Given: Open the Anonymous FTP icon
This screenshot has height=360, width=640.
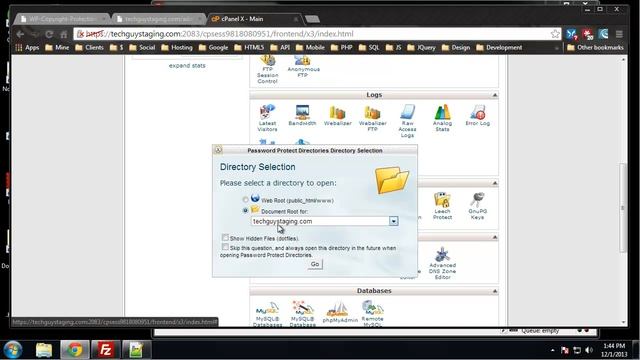Looking at the screenshot, I should [x=303, y=67].
